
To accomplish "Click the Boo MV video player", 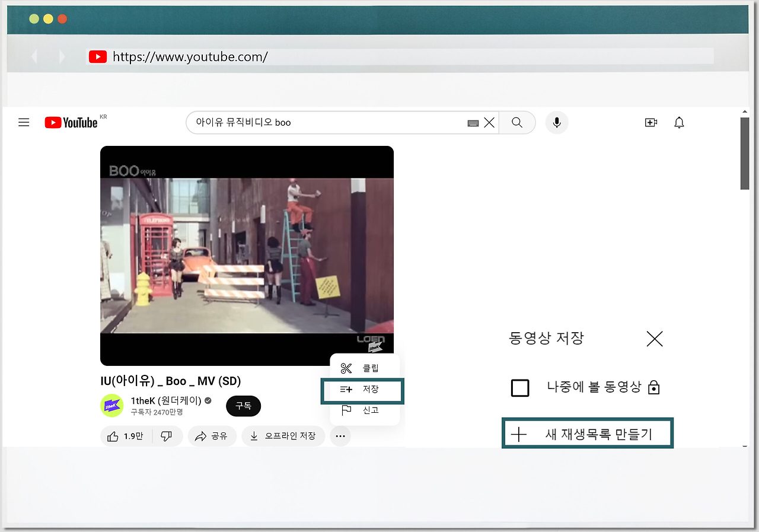I will (x=247, y=256).
